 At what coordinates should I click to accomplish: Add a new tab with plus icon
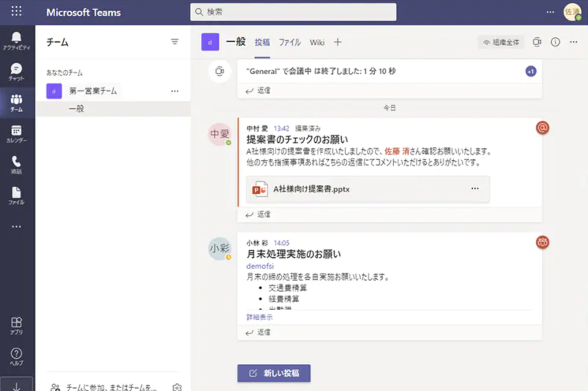[x=337, y=42]
